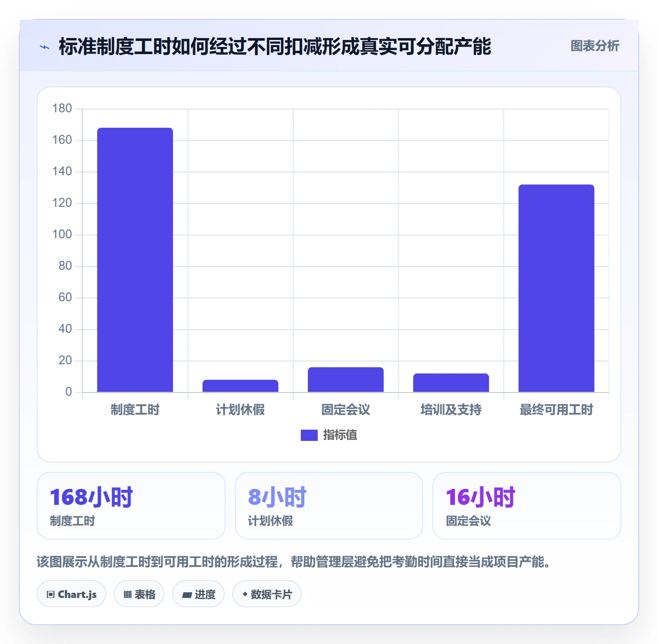Viewport: 658px width, 644px height.
Task: Click the 培训及支持 bar in the chart
Action: [x=451, y=383]
